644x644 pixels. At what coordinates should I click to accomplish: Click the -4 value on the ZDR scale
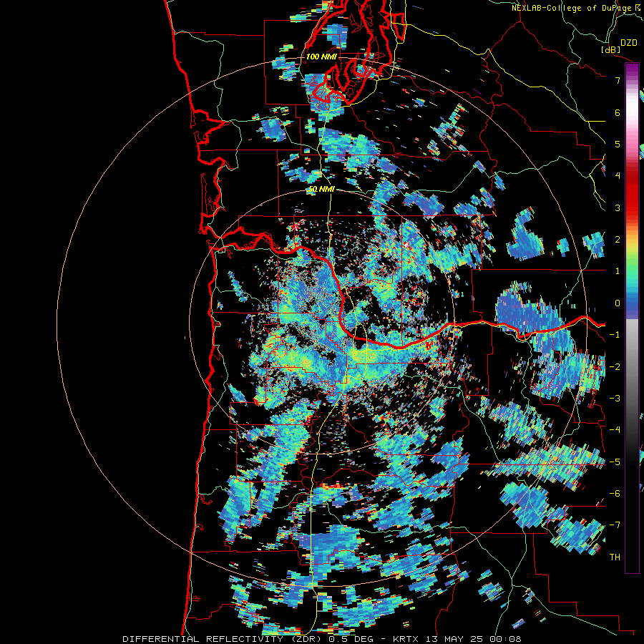pyautogui.click(x=615, y=429)
